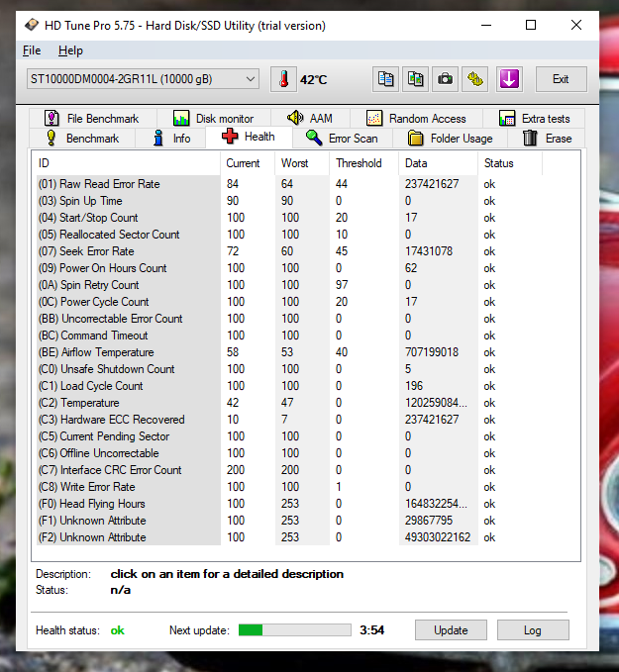Click the Error Scan magnifier icon
This screenshot has width=619, height=672.
tap(314, 138)
